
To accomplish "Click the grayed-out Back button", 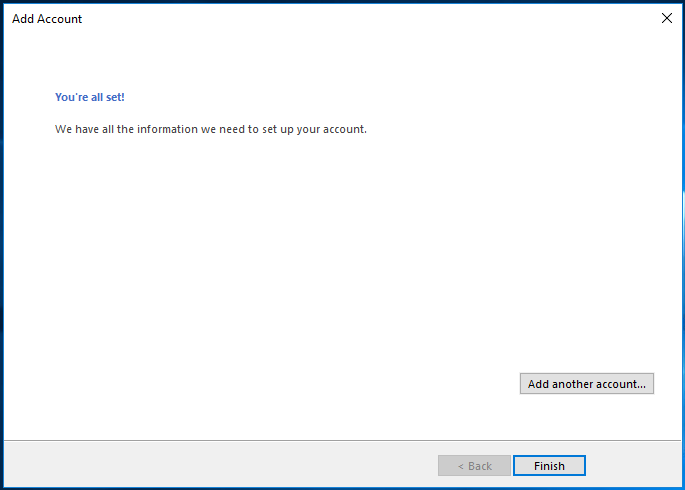I will pyautogui.click(x=474, y=466).
